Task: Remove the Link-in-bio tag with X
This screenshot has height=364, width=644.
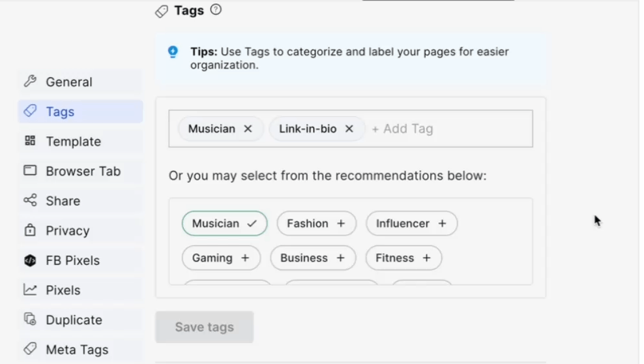Action: tap(349, 129)
